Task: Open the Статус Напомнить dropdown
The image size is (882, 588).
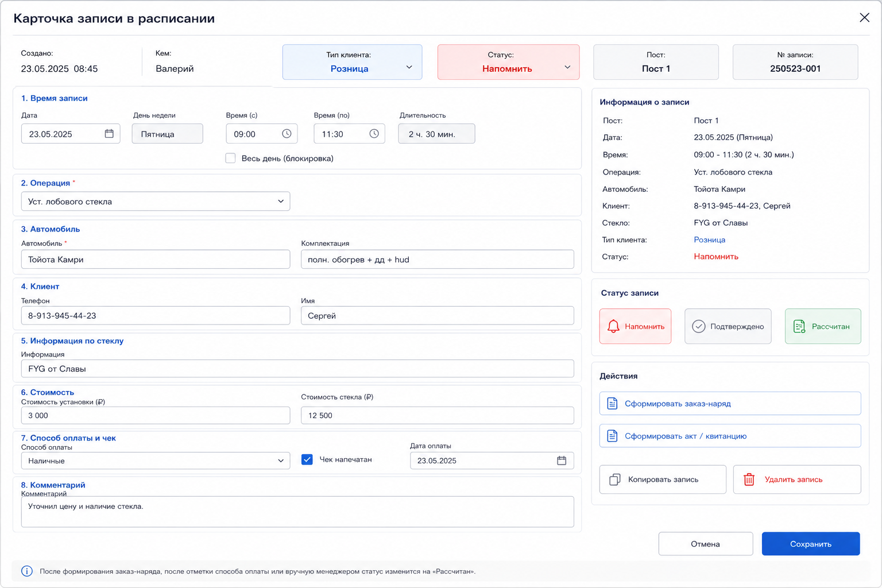Action: [x=508, y=62]
